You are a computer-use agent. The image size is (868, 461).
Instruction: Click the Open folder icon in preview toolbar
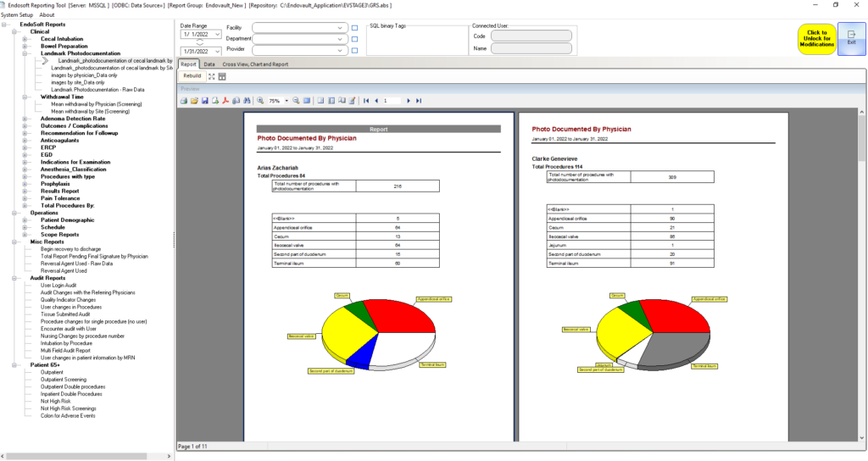point(194,101)
